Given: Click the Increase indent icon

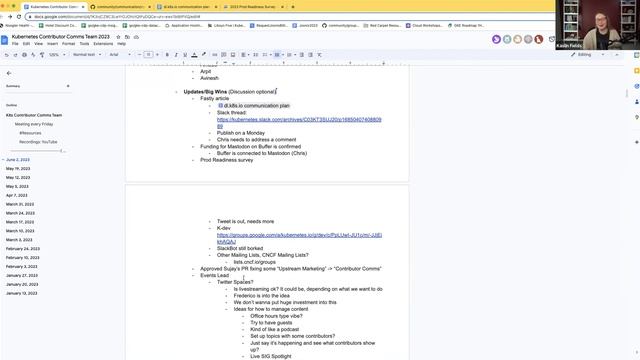Looking at the screenshot, I should point(311,55).
